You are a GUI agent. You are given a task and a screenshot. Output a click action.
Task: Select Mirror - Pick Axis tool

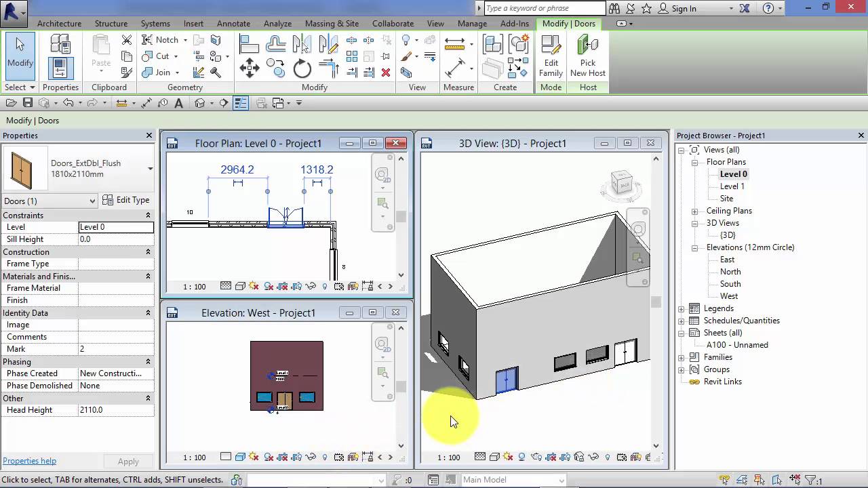click(302, 45)
